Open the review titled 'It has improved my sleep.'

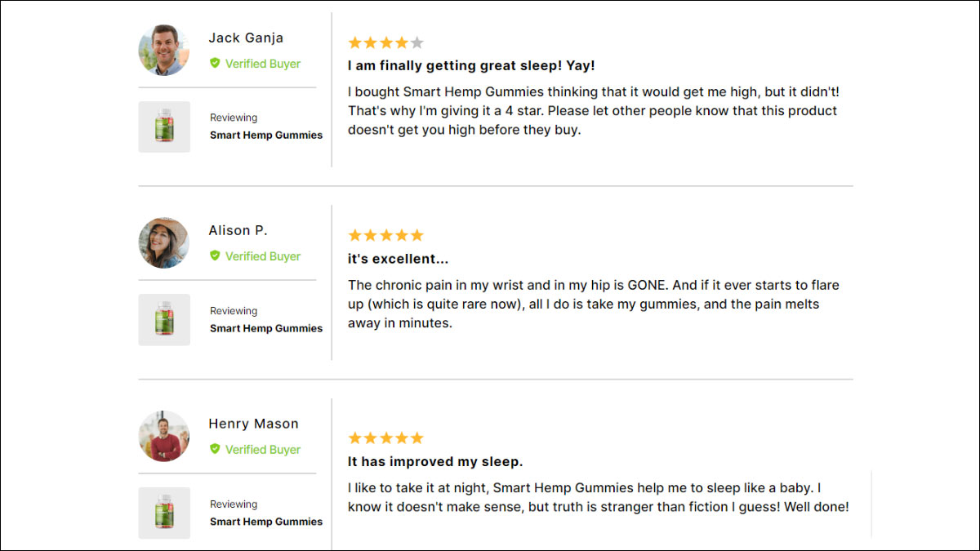tap(435, 461)
